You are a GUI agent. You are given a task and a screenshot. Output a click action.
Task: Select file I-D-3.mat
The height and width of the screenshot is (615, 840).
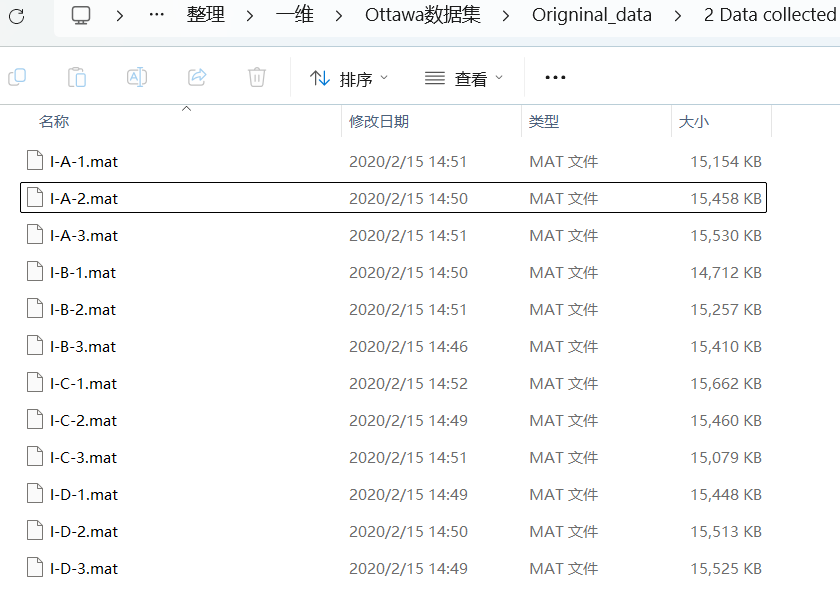(393, 568)
